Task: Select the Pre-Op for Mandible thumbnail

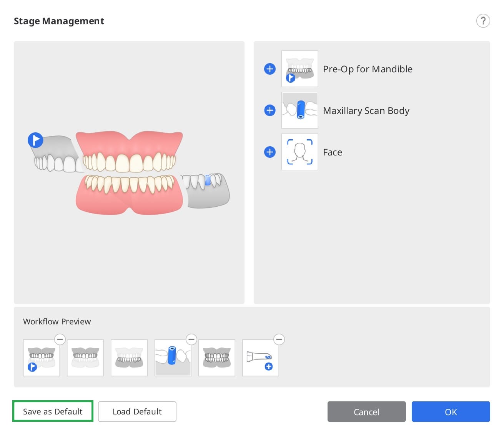Action: tap(300, 69)
